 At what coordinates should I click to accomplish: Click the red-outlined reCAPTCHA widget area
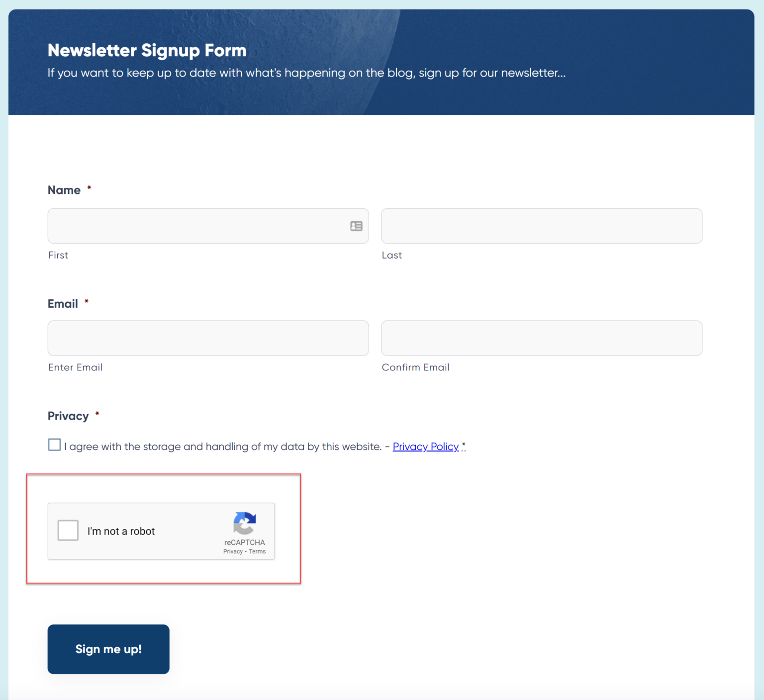click(x=163, y=529)
